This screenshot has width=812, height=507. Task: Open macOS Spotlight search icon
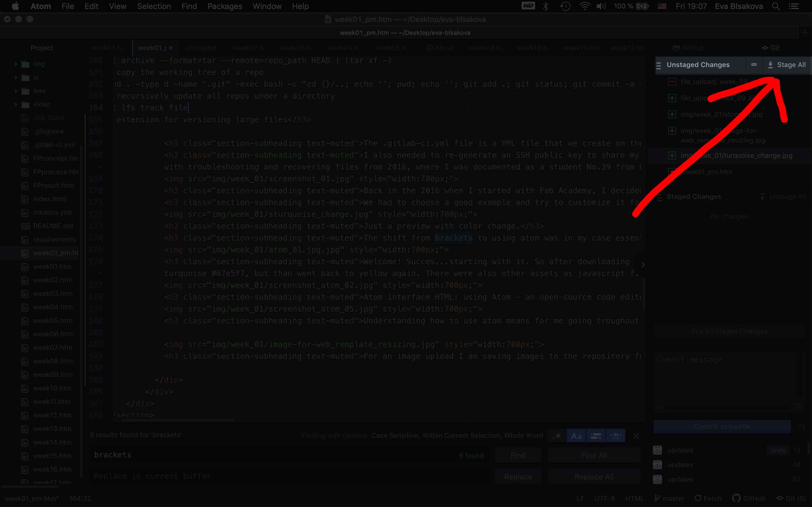coord(776,6)
